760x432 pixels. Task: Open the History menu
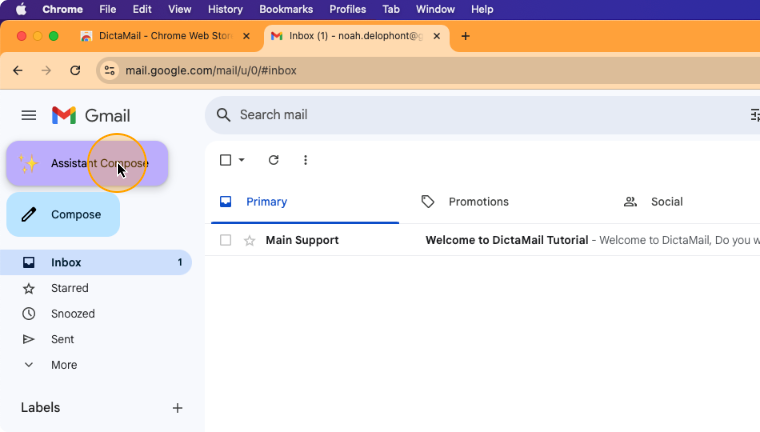click(x=225, y=9)
